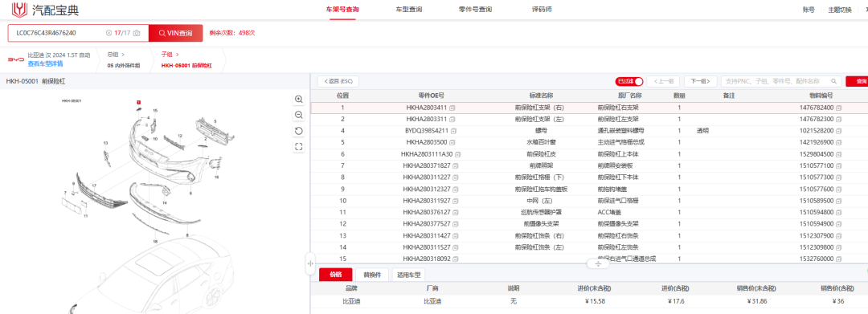Click the 透明 remark cell

pyautogui.click(x=702, y=131)
